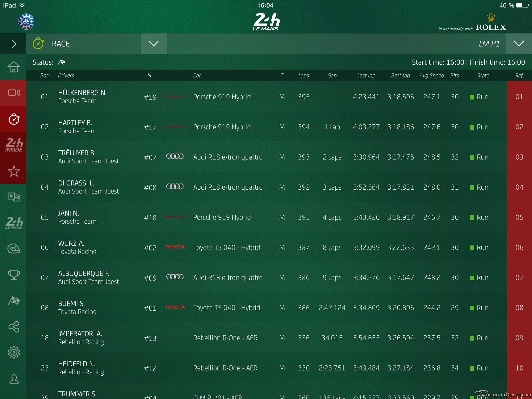The width and height of the screenshot is (532, 399).
Task: Tap Porsche logo in Hülkenberg row
Action: (x=175, y=97)
